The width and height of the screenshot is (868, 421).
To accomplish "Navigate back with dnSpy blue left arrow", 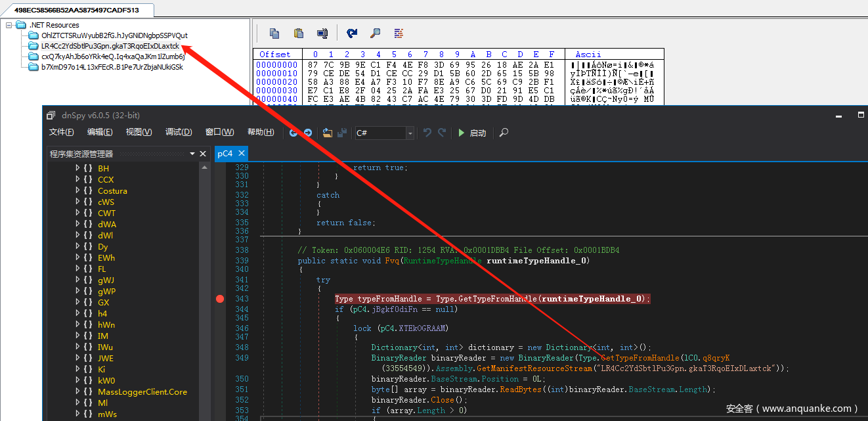I will tap(293, 133).
